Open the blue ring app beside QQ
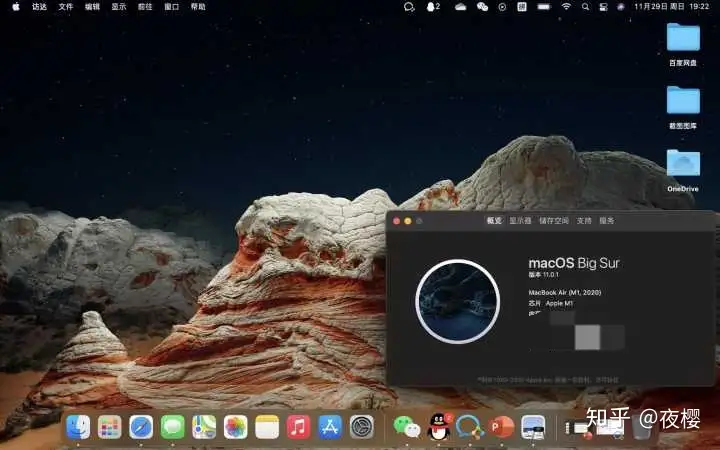The width and height of the screenshot is (720, 450). point(470,427)
